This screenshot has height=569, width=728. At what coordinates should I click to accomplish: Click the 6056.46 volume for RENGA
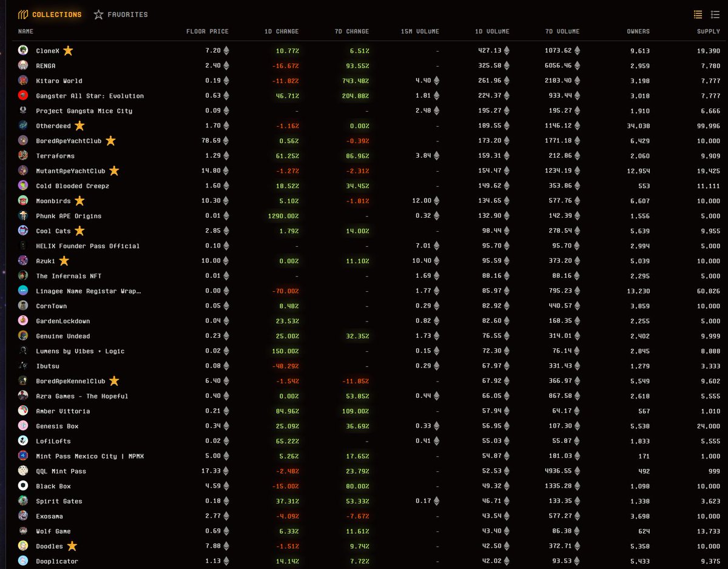[559, 66]
